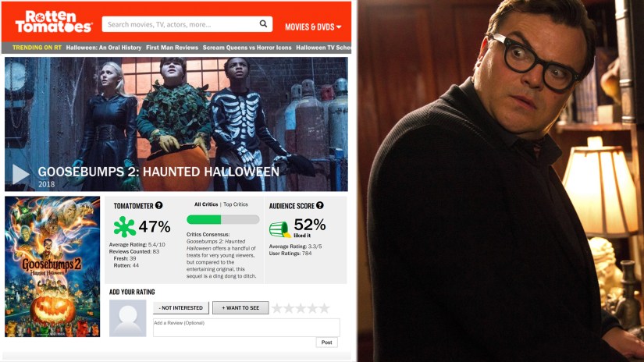Image resolution: width=644 pixels, height=362 pixels.
Task: Click the Add a Review text field
Action: pos(247,328)
